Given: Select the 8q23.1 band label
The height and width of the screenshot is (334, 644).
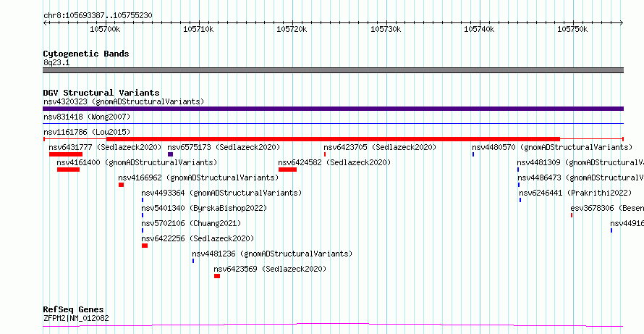Looking at the screenshot, I should (x=56, y=62).
